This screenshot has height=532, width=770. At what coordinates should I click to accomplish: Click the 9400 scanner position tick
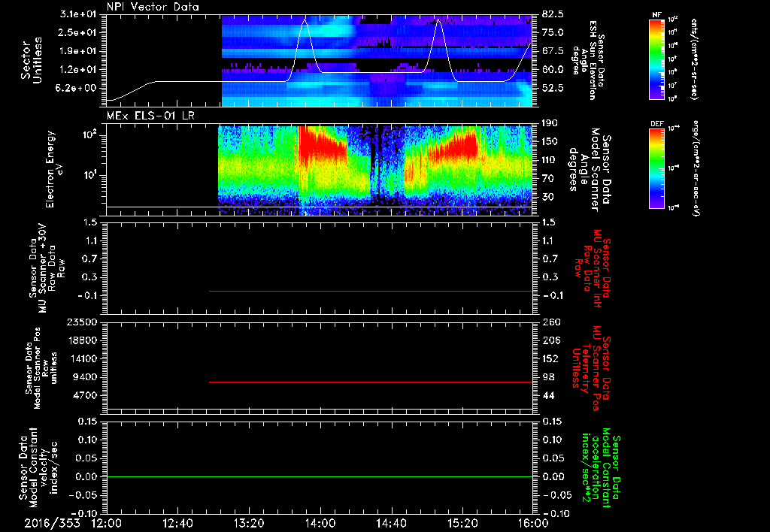tap(84, 377)
